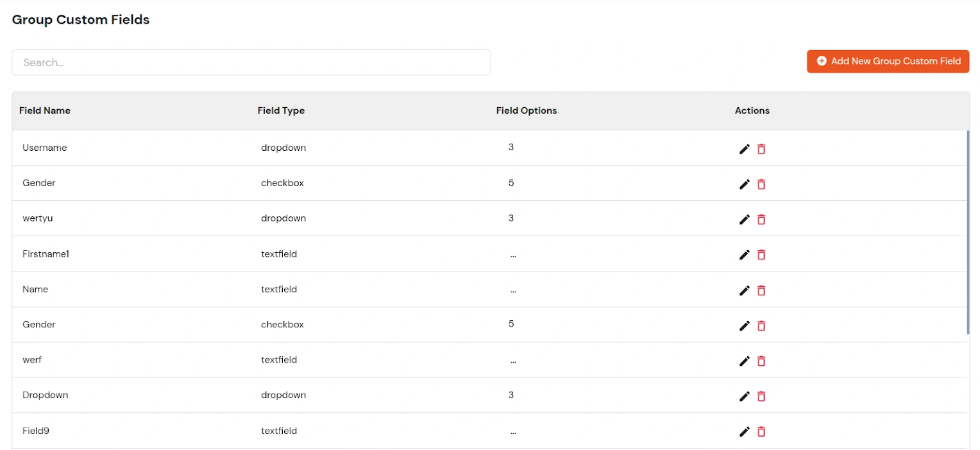Delete the Dropdown custom field
The height and width of the screenshot is (450, 980).
click(x=761, y=396)
